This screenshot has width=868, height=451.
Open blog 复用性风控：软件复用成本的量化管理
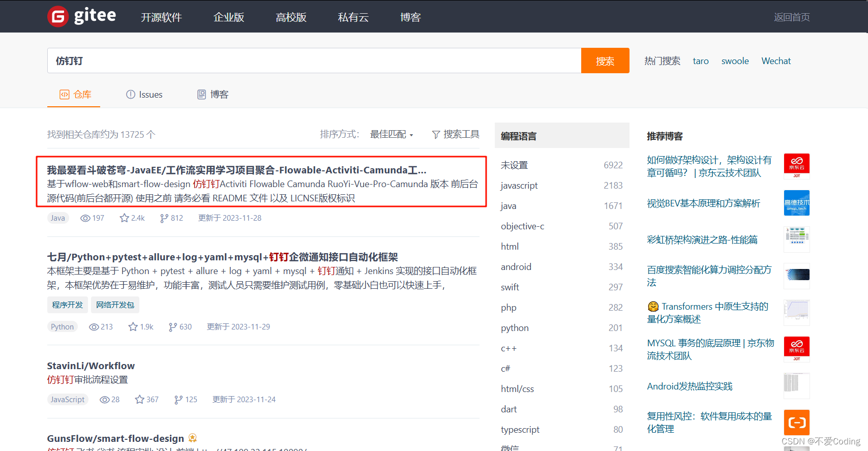click(x=709, y=423)
